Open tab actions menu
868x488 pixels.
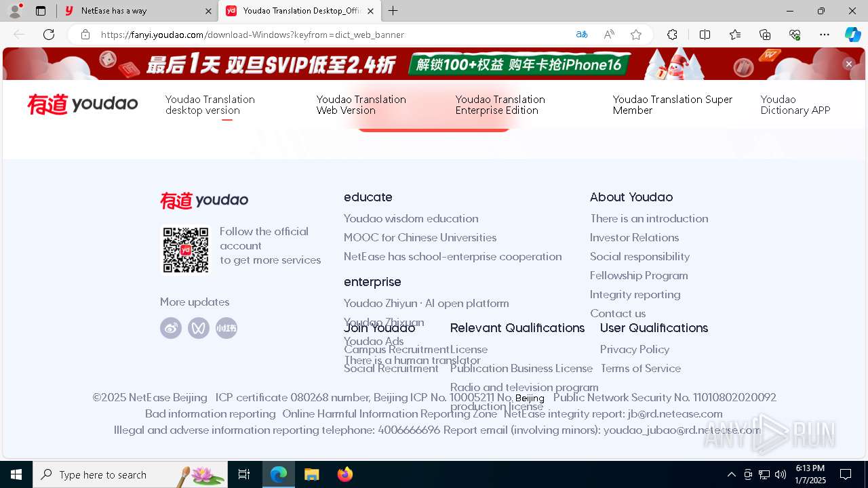(41, 11)
